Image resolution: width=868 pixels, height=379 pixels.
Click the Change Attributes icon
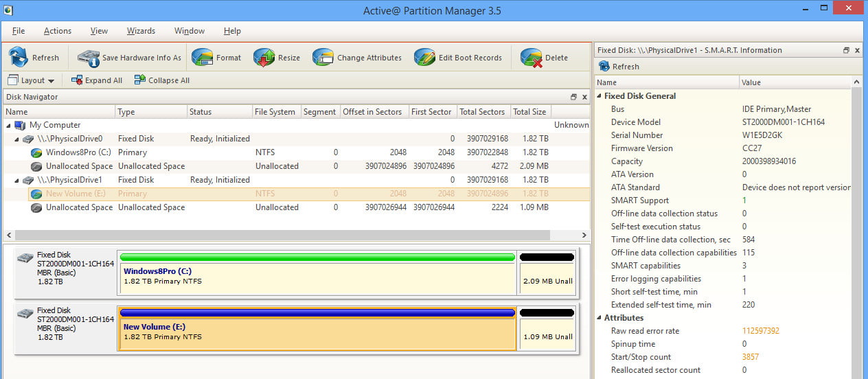point(323,58)
